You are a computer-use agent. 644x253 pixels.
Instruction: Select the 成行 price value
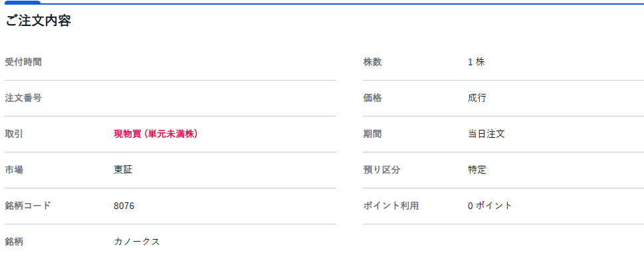pyautogui.click(x=477, y=98)
